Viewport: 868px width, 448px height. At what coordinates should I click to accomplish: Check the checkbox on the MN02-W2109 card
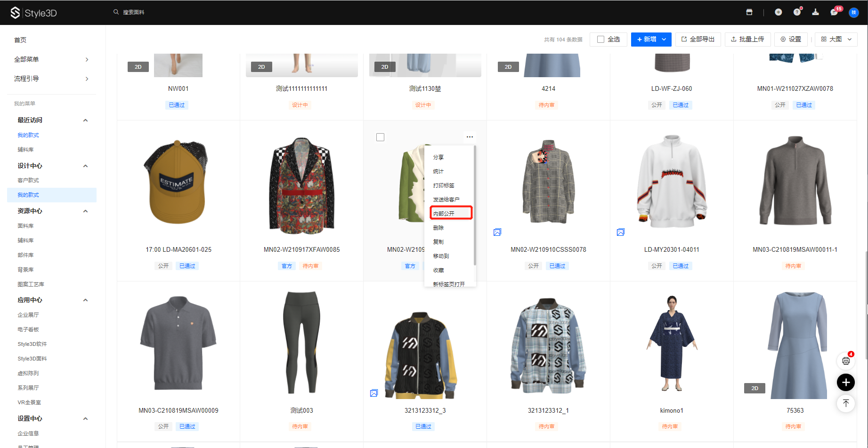point(381,137)
